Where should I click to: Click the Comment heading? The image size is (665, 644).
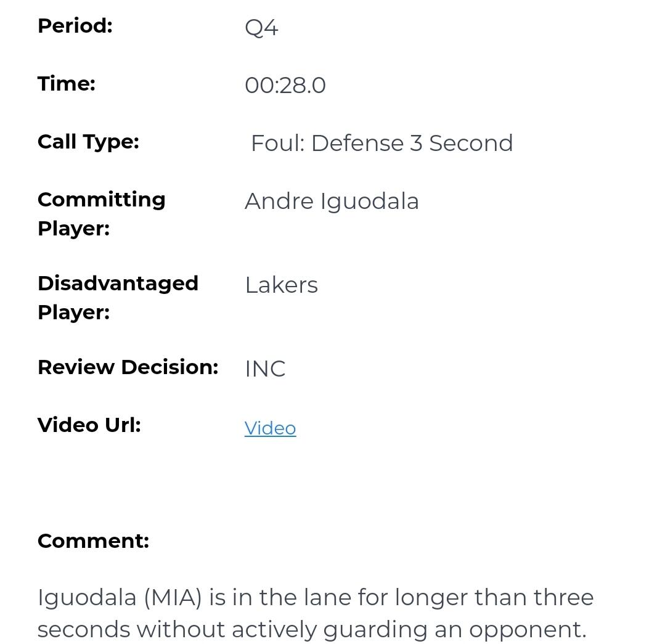[x=93, y=541]
